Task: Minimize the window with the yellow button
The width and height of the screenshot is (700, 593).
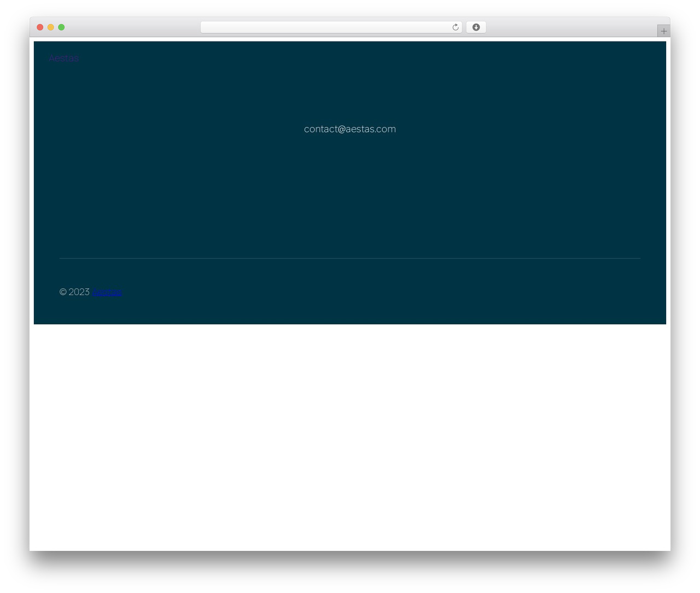Action: point(51,27)
